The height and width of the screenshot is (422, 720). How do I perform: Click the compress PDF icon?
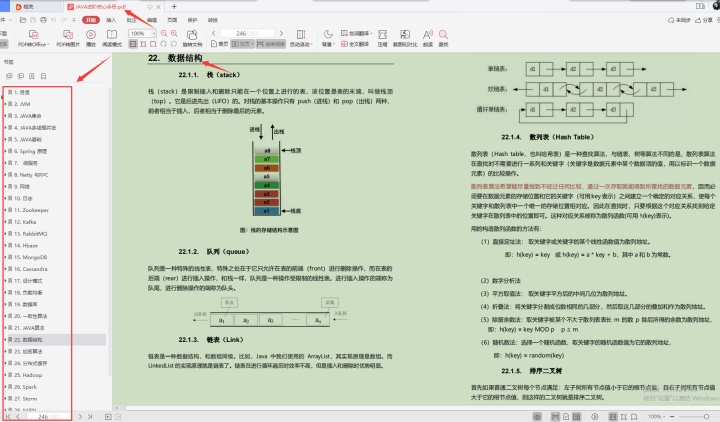click(x=382, y=34)
